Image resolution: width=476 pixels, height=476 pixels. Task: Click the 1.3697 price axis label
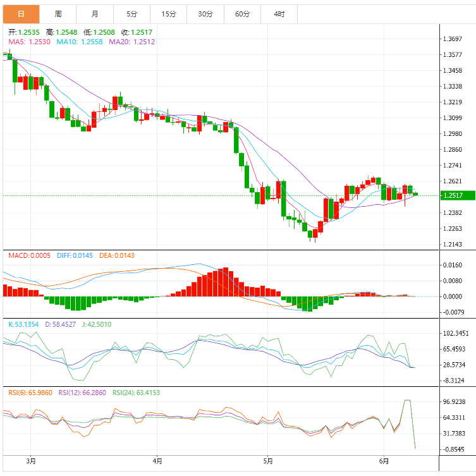coord(453,39)
